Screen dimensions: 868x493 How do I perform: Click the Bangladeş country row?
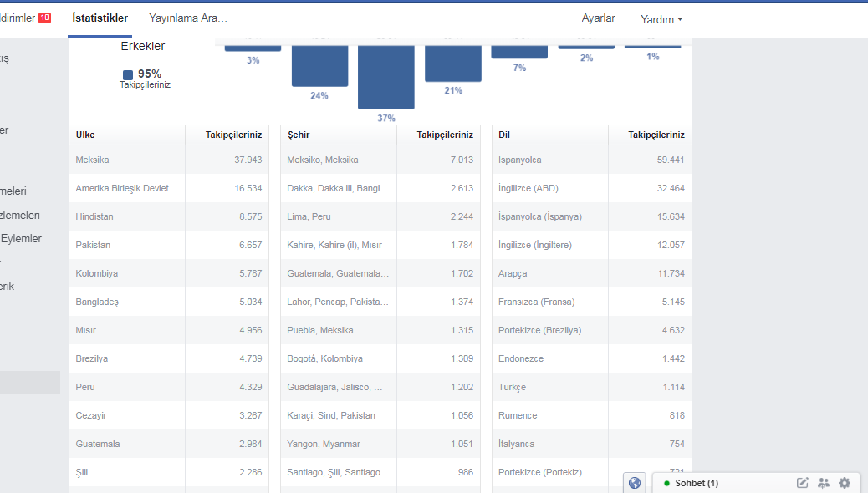point(169,302)
